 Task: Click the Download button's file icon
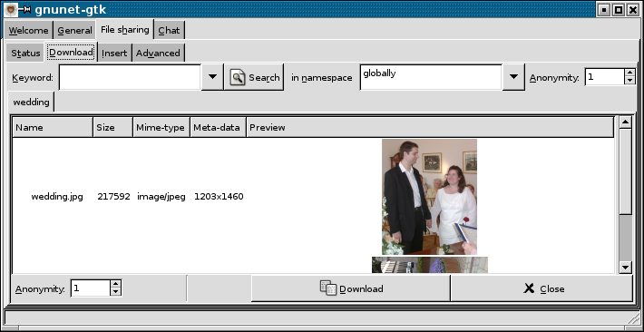pos(327,288)
